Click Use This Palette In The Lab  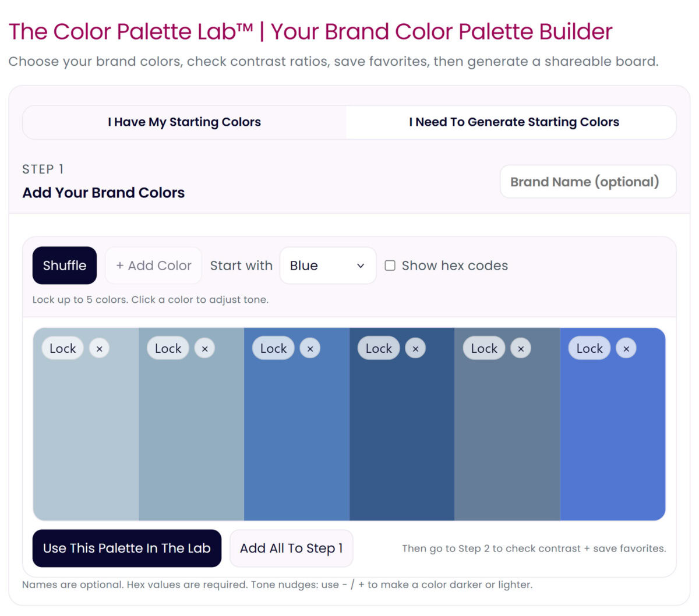[x=126, y=548]
